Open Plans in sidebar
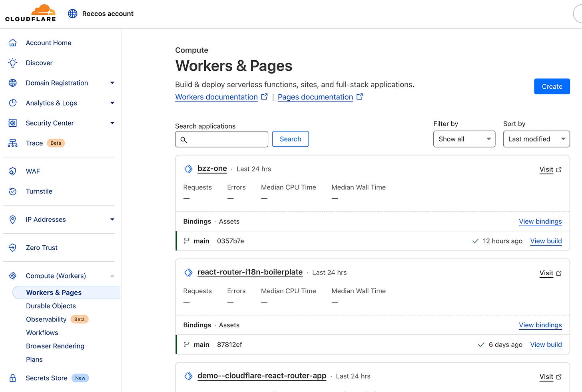This screenshot has width=582, height=392. point(34,359)
